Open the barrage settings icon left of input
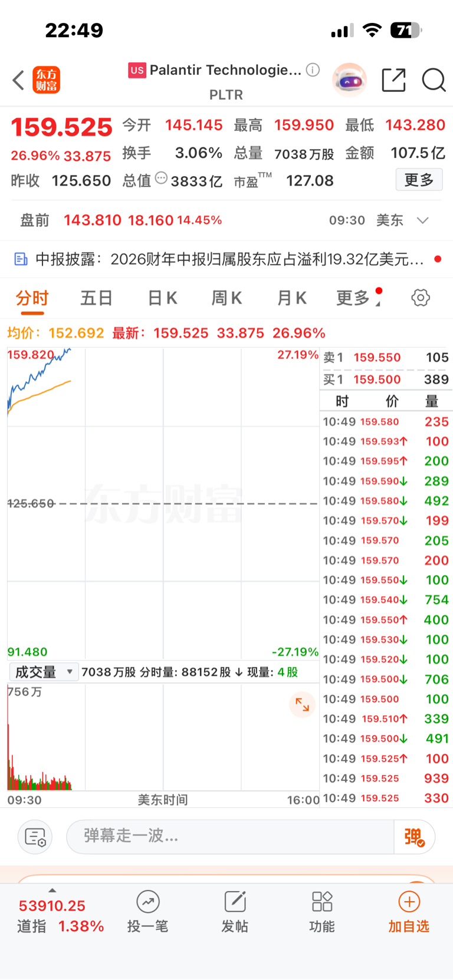Viewport: 453px width, 980px height. 35,837
